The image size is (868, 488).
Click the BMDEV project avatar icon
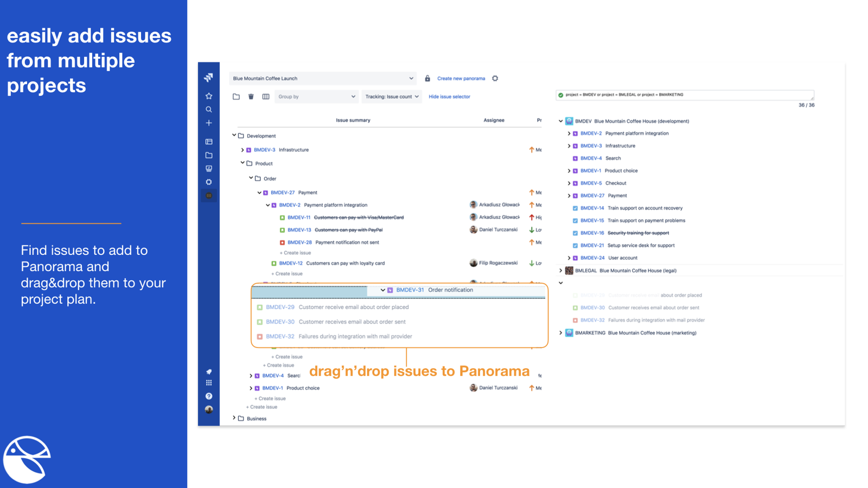[x=569, y=121]
